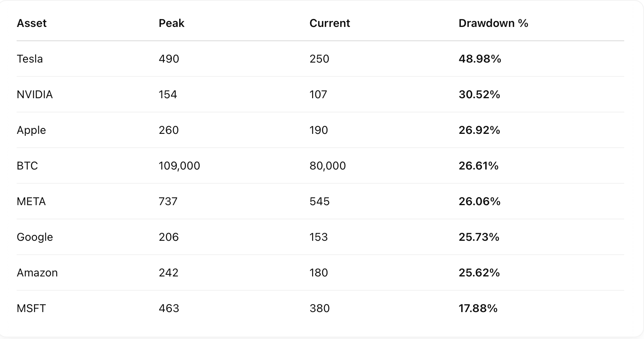Click BTC current value 80,000
Screen dimensions: 644x339
point(328,166)
